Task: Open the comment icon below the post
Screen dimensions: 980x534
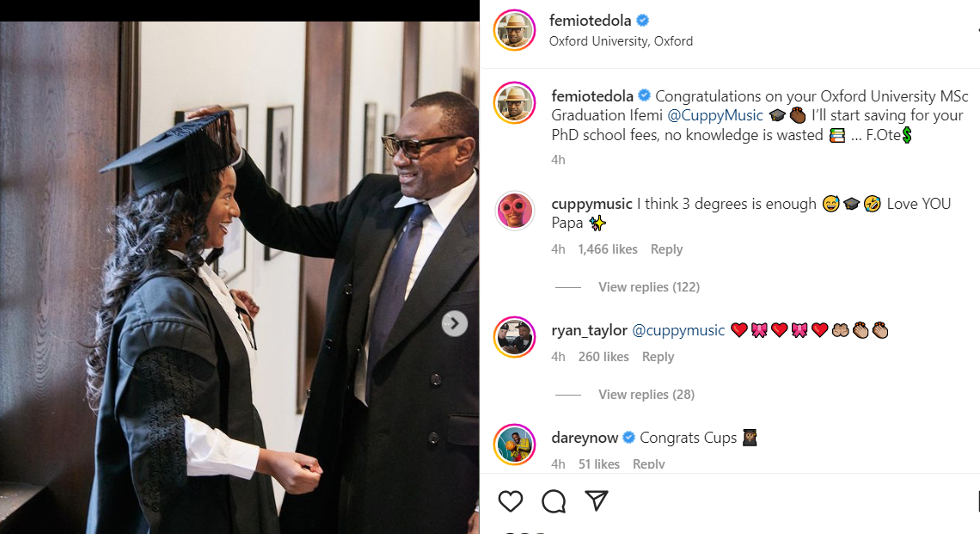Action: tap(554, 501)
